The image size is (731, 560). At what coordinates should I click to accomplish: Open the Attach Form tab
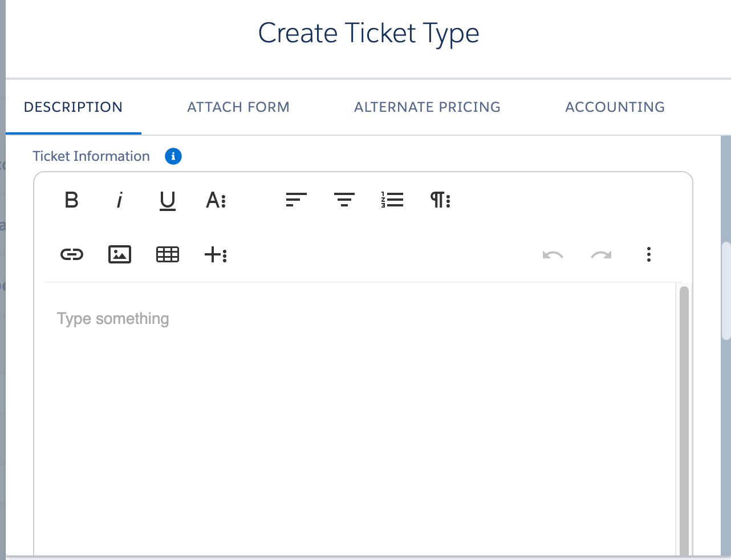pyautogui.click(x=238, y=107)
